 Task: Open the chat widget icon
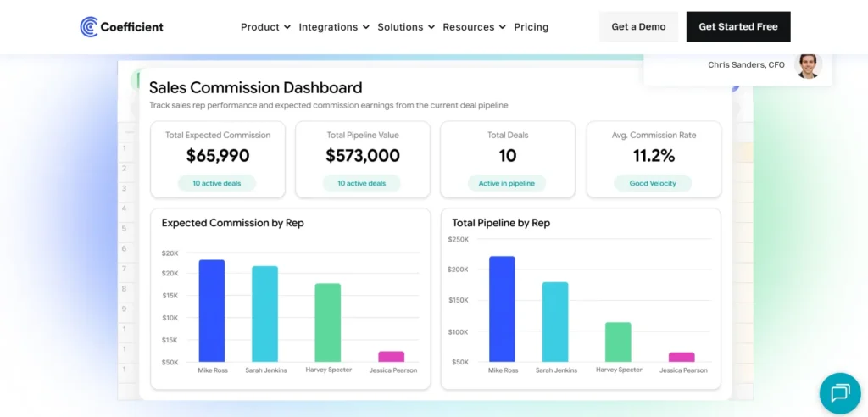click(x=840, y=393)
